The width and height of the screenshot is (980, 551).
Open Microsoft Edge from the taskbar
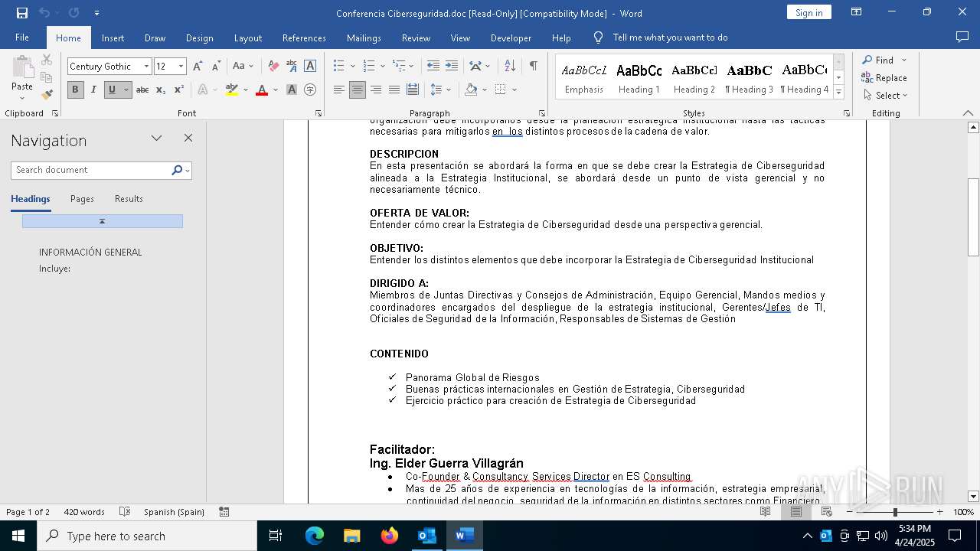coord(315,536)
